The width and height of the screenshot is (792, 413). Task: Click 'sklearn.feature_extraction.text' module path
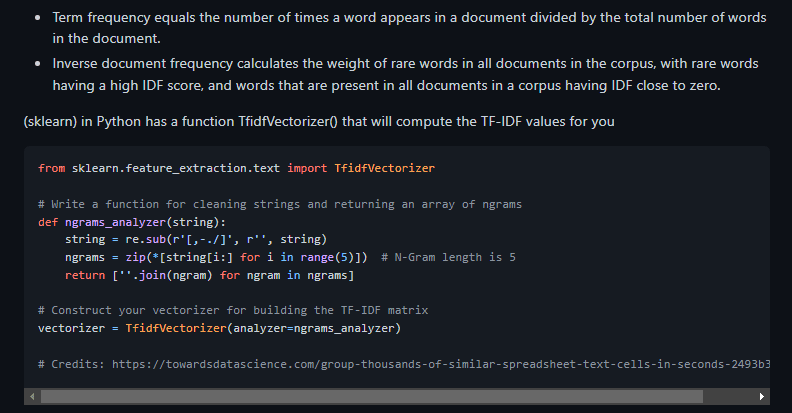pyautogui.click(x=176, y=168)
